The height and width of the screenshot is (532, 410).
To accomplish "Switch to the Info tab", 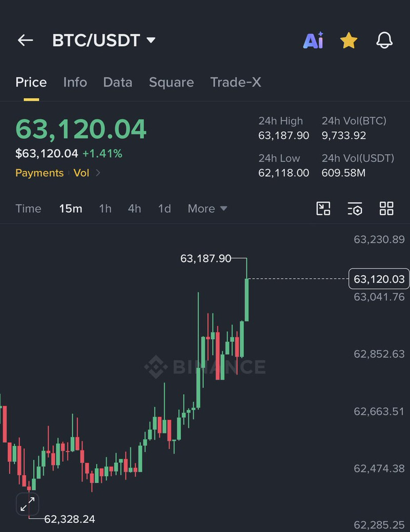I will tap(75, 82).
